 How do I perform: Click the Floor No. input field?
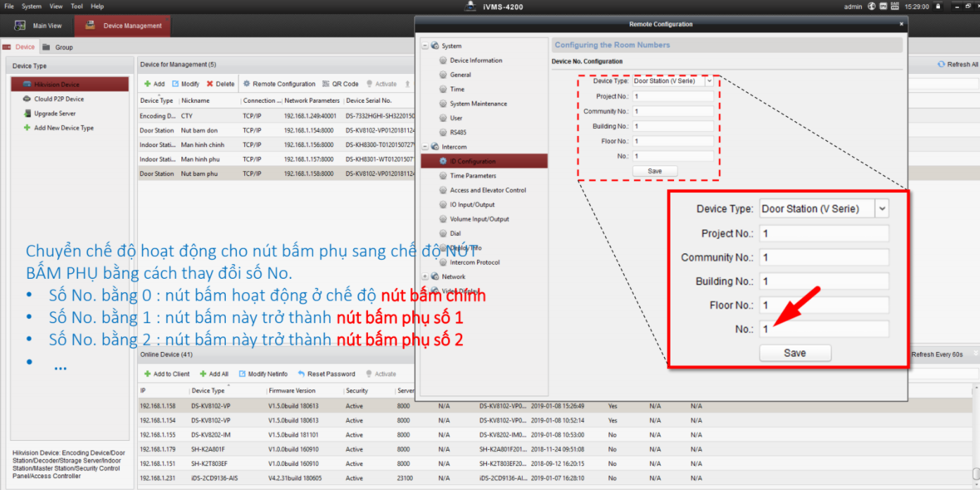coord(673,142)
